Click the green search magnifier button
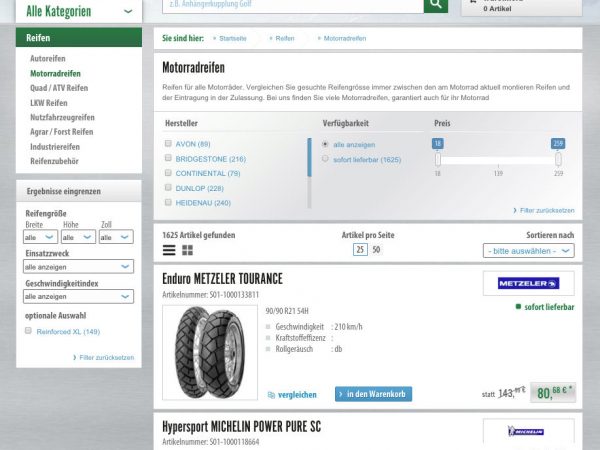This screenshot has height=450, width=600. point(435,5)
